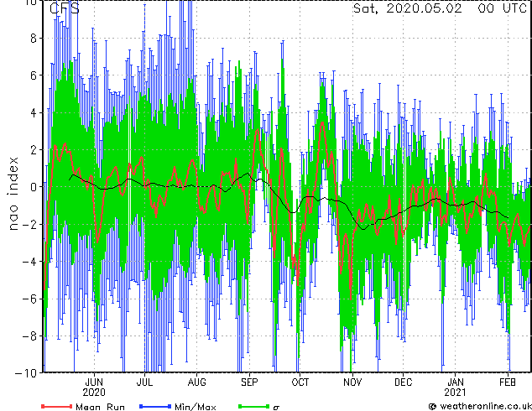Viewport: 532px width, 411px height.
Task: Click the y-axis value 0
Action: coord(34,187)
